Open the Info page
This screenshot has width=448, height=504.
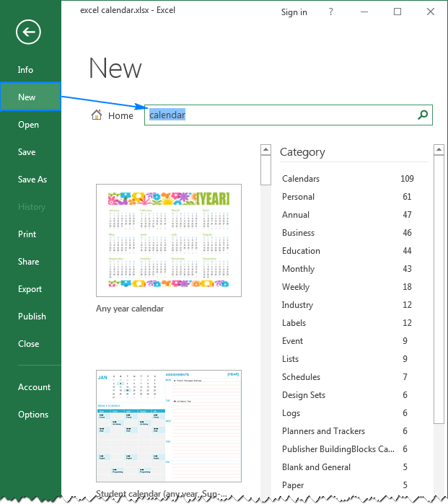26,70
